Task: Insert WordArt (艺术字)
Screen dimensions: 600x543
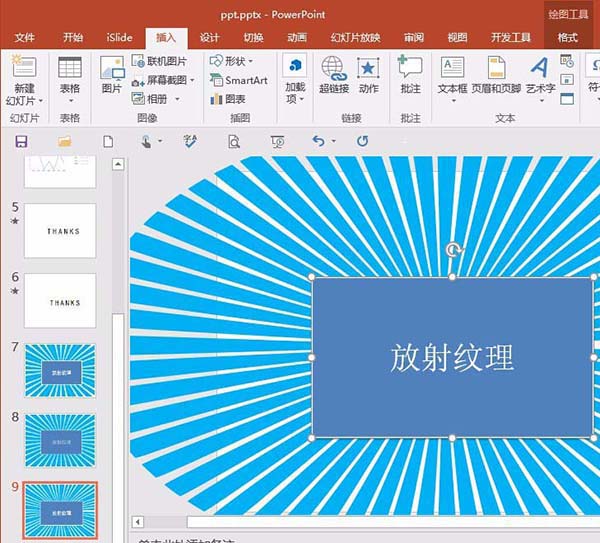Action: coord(540,75)
